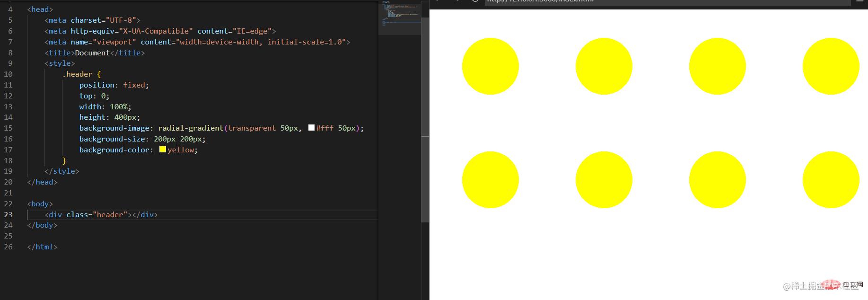
Task: Click the .header selector on line 10
Action: pyautogui.click(x=79, y=74)
